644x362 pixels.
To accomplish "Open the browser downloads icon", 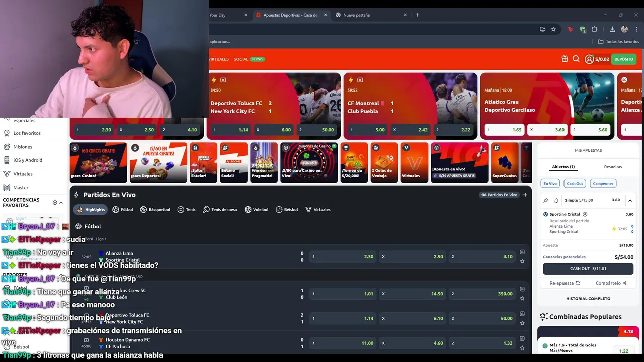I will tap(612, 29).
